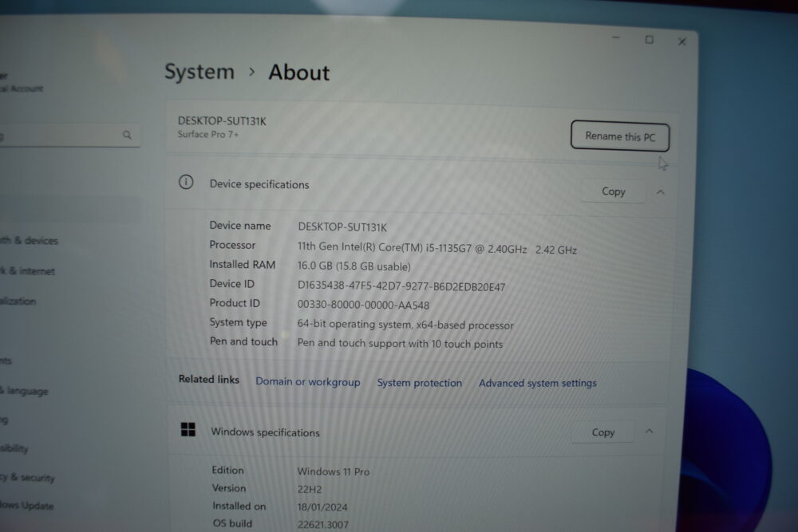
Task: Click the Version value 22H2
Action: pyautogui.click(x=310, y=489)
